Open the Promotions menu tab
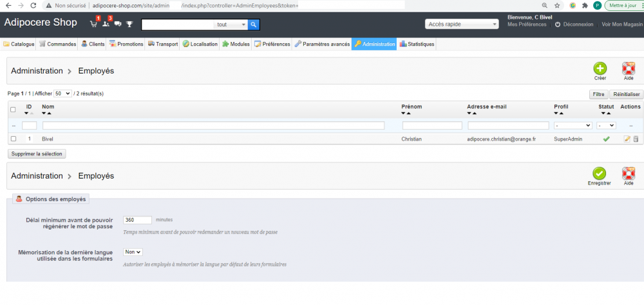644x305 pixels. pos(126,44)
